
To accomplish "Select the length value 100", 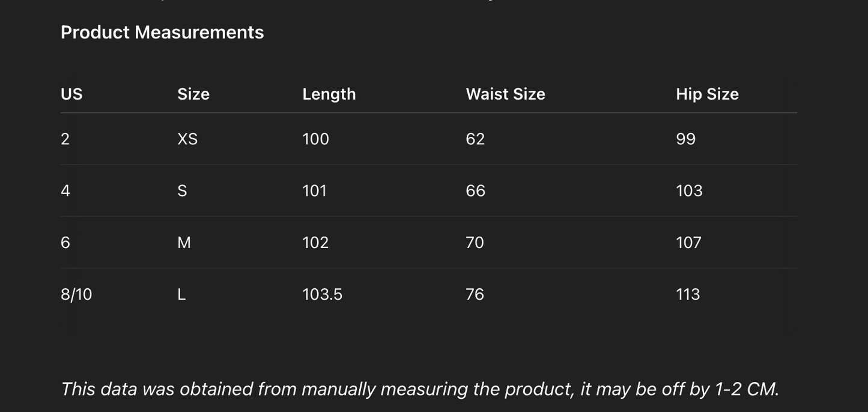I will pos(315,139).
